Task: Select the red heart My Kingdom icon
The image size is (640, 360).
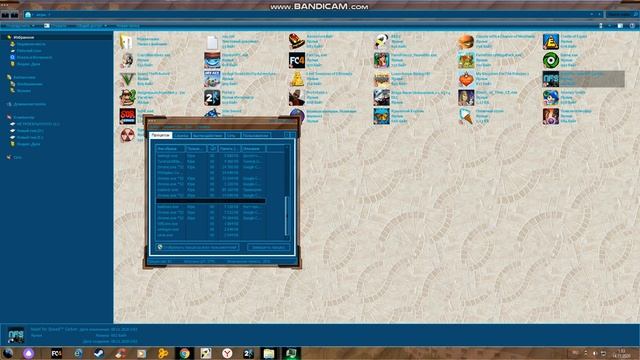Action: click(x=466, y=79)
